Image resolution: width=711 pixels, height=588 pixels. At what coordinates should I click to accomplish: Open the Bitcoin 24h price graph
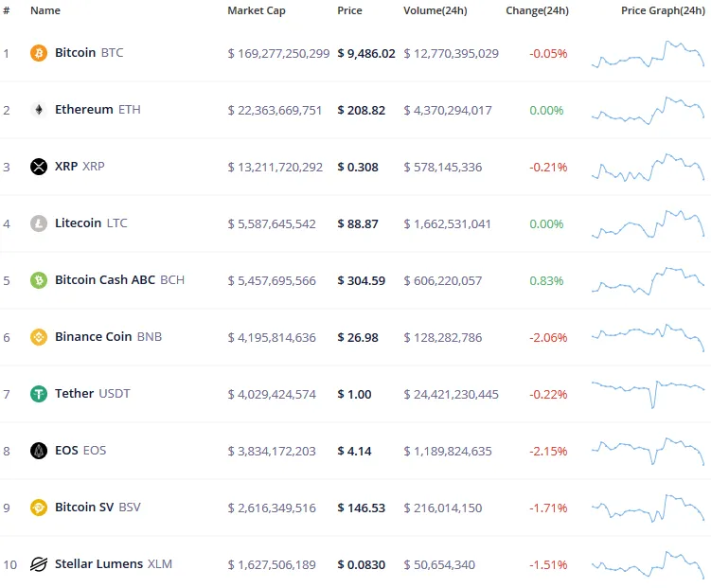click(x=648, y=54)
